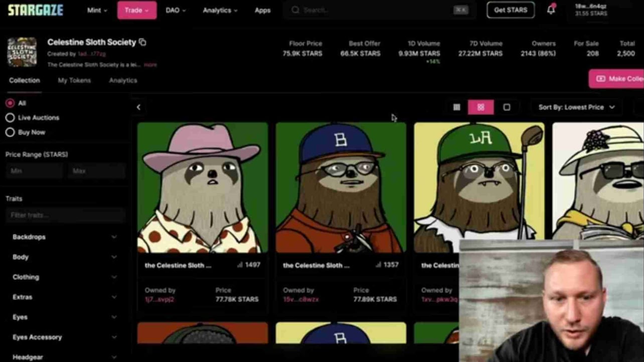The width and height of the screenshot is (644, 362).
Task: Open the Sort By Lowest Price dropdown
Action: tap(576, 107)
